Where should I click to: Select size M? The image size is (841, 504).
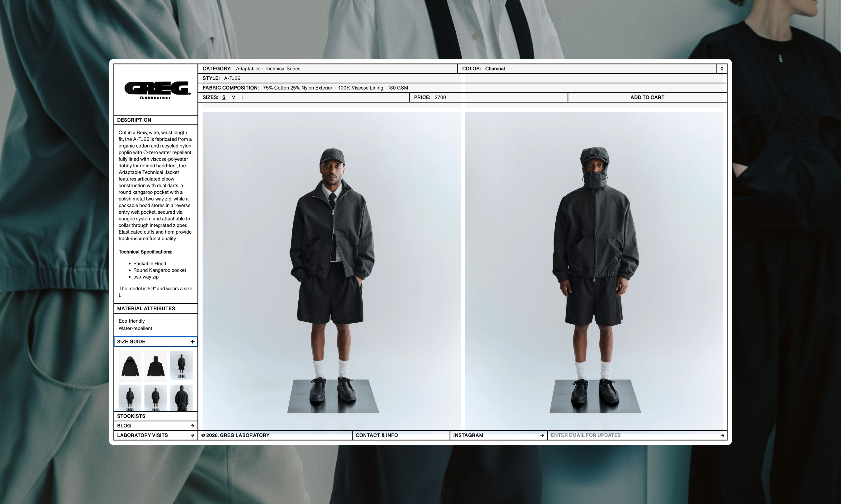[233, 97]
